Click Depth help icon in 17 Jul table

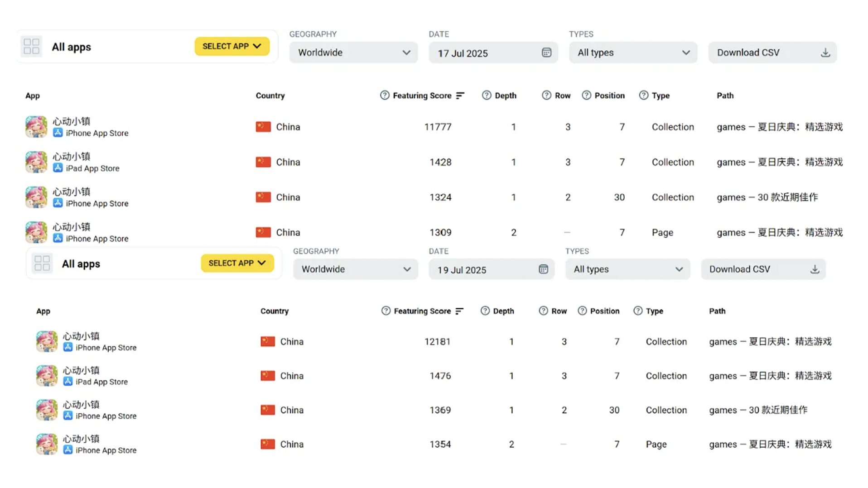point(487,96)
